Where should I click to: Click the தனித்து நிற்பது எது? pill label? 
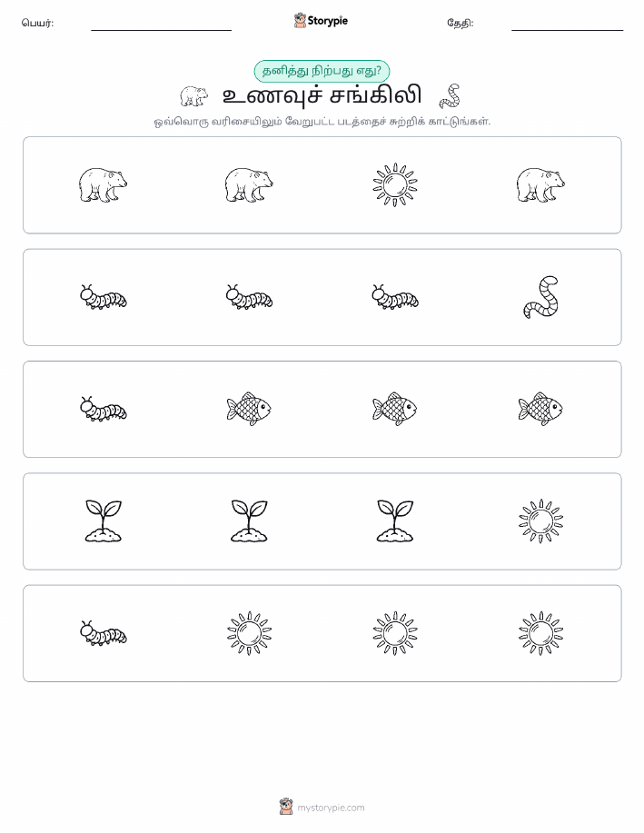point(322,71)
